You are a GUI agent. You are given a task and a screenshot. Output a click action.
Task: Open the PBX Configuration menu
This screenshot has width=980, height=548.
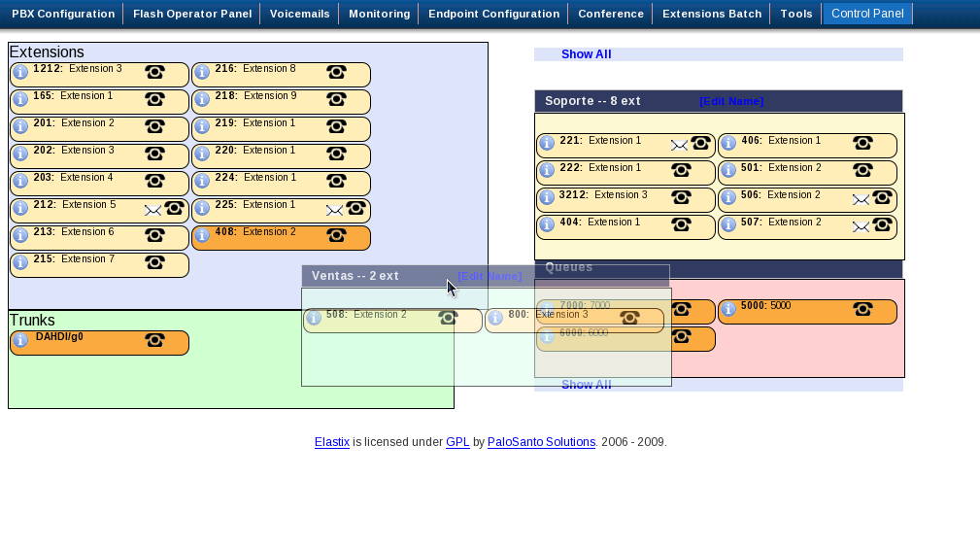[x=63, y=14]
